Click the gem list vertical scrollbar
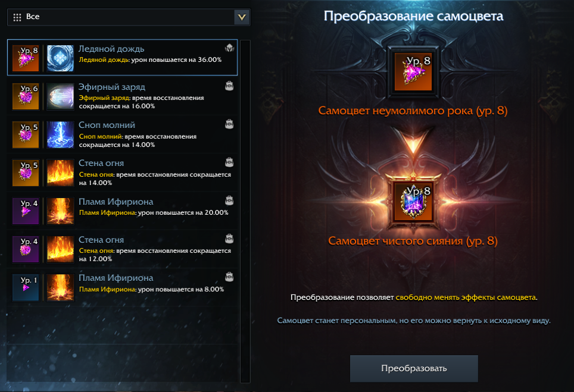Image resolution: width=574 pixels, height=392 pixels. (x=245, y=211)
